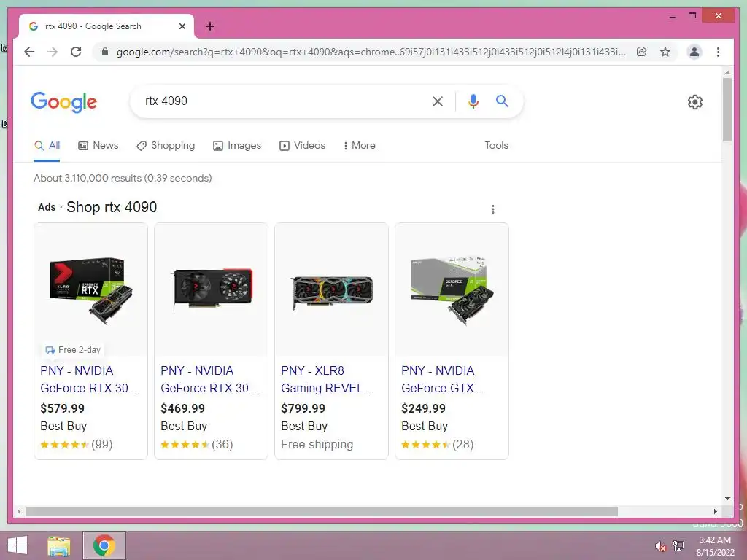The height and width of the screenshot is (560, 747).
Task: Open File Explorer from the taskbar
Action: [58, 545]
